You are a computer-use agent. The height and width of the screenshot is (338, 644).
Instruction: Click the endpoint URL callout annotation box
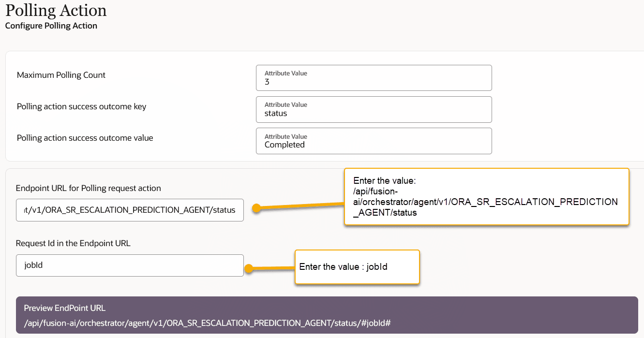(x=486, y=196)
